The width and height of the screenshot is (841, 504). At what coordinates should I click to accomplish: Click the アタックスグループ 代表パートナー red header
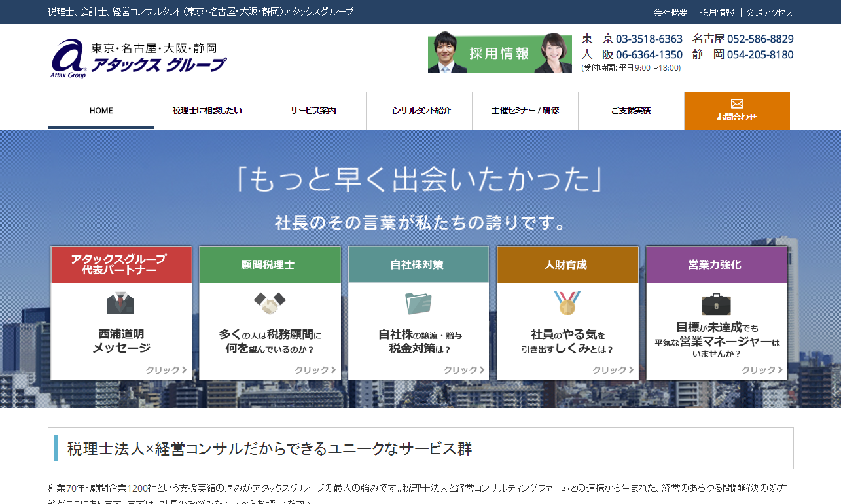click(121, 264)
